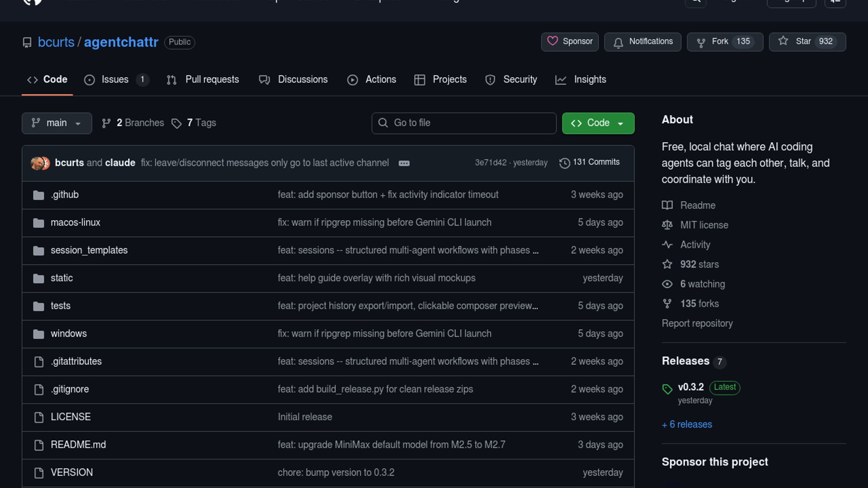Open the Readme book icon link
This screenshot has height=488, width=868.
pyautogui.click(x=667, y=205)
